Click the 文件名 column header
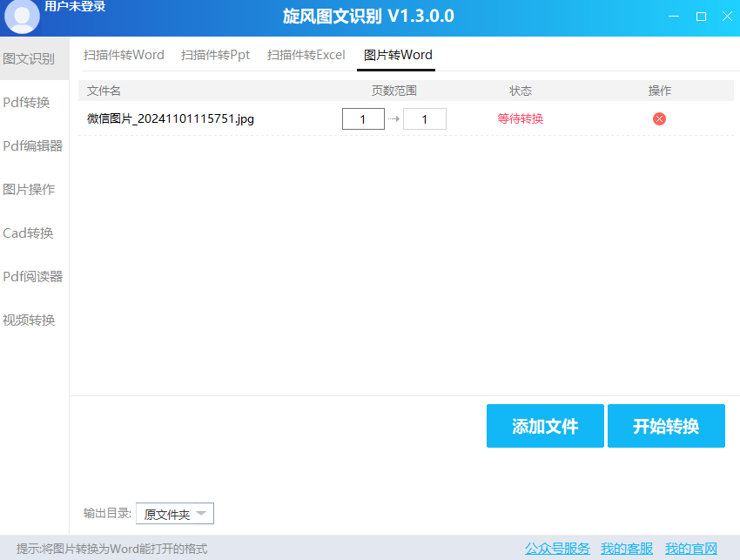The height and width of the screenshot is (560, 740). coord(104,91)
